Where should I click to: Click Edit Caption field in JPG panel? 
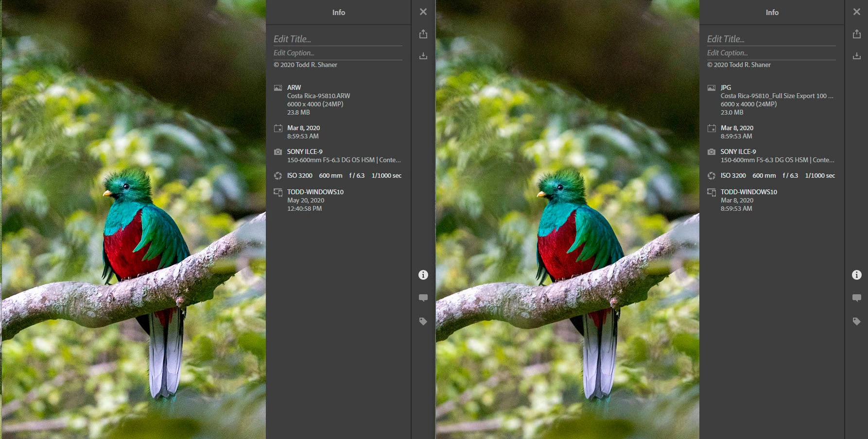coord(771,53)
